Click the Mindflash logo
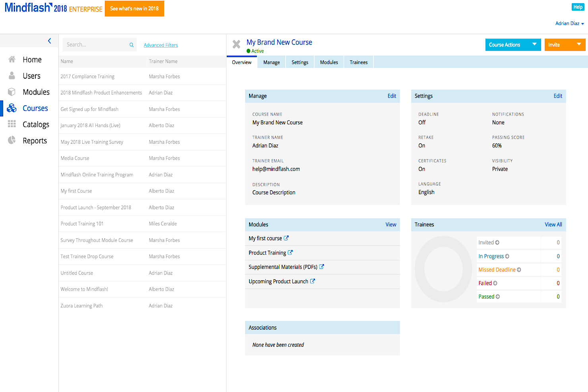 tap(28, 8)
